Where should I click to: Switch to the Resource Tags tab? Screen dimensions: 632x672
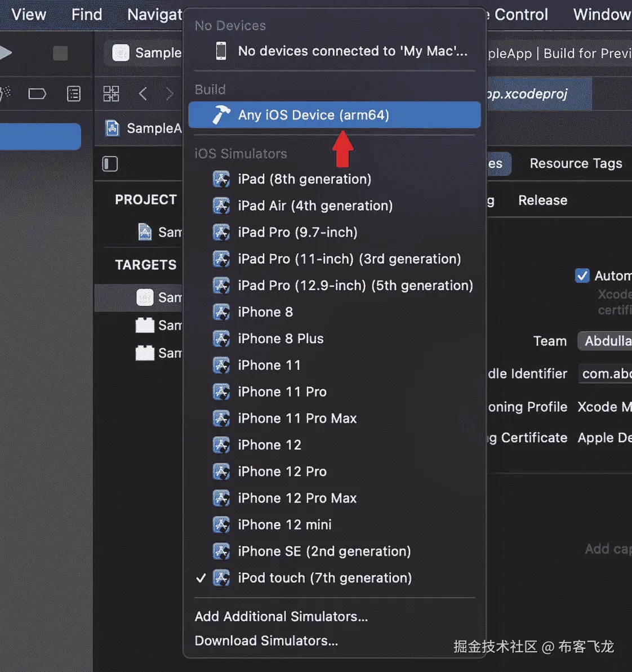(x=576, y=163)
